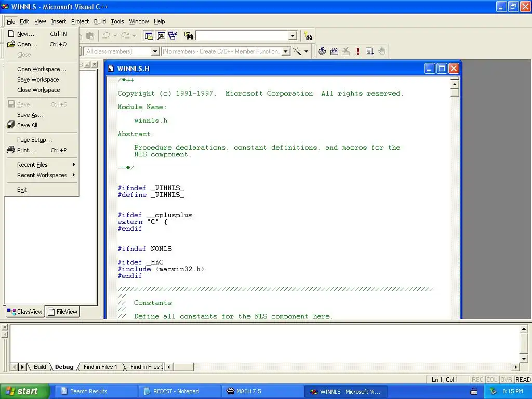Switch to REDIST - Notepad taskbar item

[179, 392]
